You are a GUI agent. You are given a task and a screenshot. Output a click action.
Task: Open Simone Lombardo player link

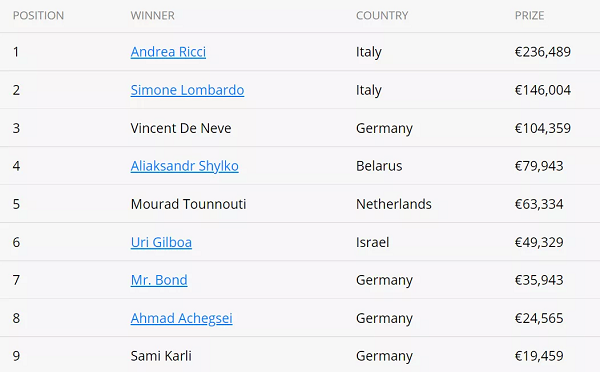point(187,90)
